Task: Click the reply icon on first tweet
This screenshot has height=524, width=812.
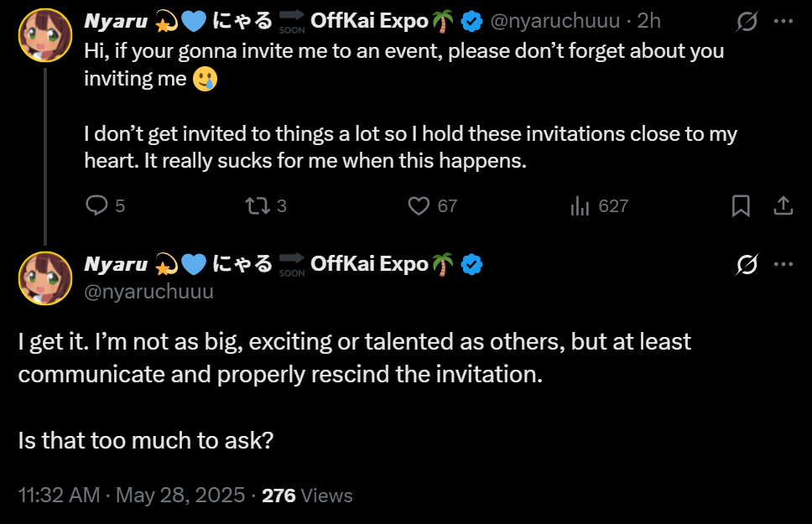Action: click(x=96, y=205)
